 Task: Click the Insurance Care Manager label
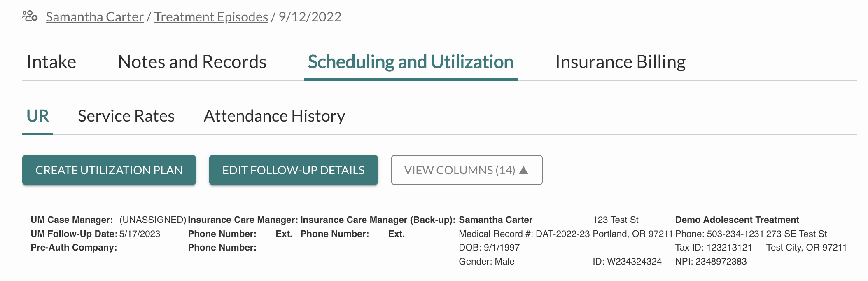pyautogui.click(x=243, y=220)
